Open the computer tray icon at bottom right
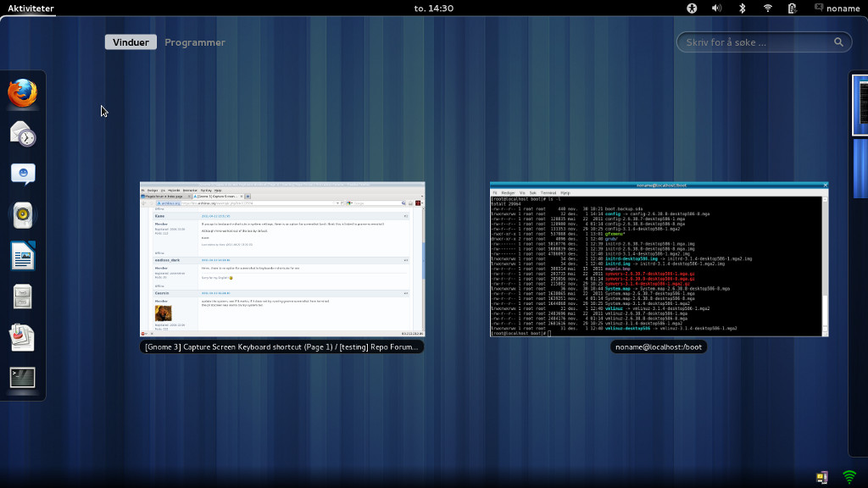Viewport: 868px width, 488px height. [822, 477]
